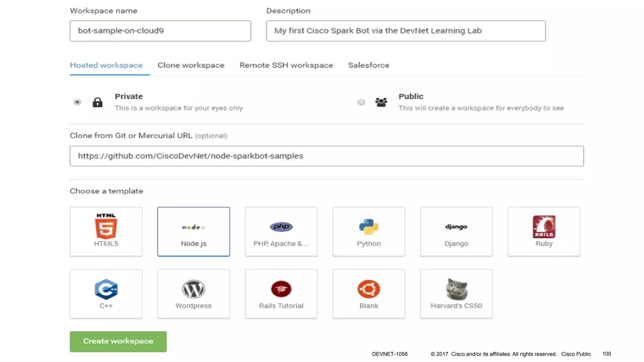
Task: Pick the C++ template icon
Action: 106,289
